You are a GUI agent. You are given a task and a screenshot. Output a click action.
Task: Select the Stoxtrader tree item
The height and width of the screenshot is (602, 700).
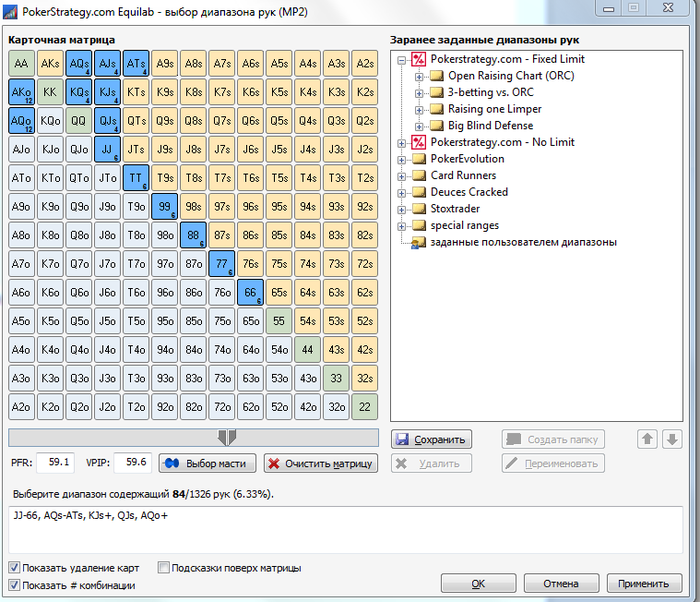pyautogui.click(x=454, y=209)
